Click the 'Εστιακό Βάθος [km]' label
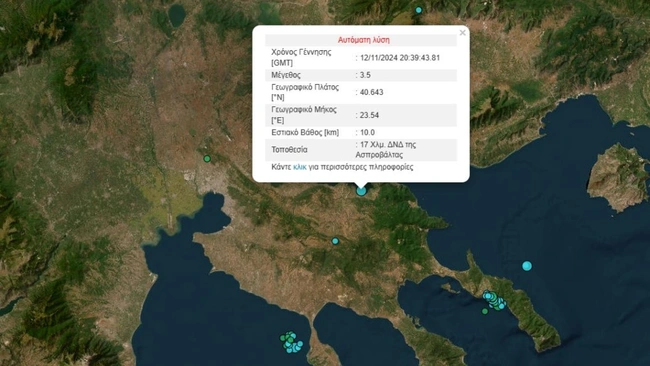The image size is (650, 366). pos(305,133)
